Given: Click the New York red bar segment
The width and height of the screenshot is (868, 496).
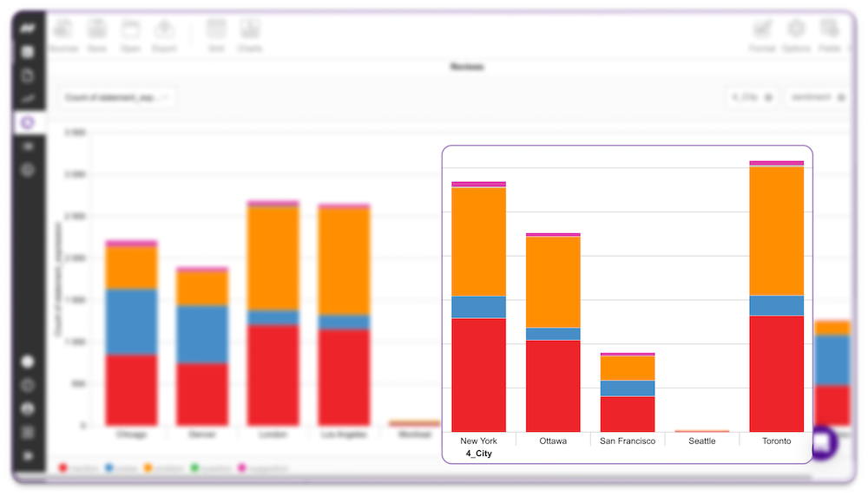Looking at the screenshot, I should (479, 375).
